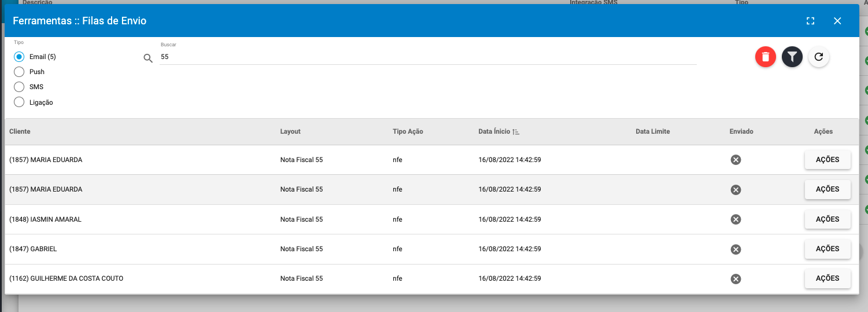Viewport: 868px width, 312px height.
Task: Click the Buscar search input field
Action: [x=428, y=57]
